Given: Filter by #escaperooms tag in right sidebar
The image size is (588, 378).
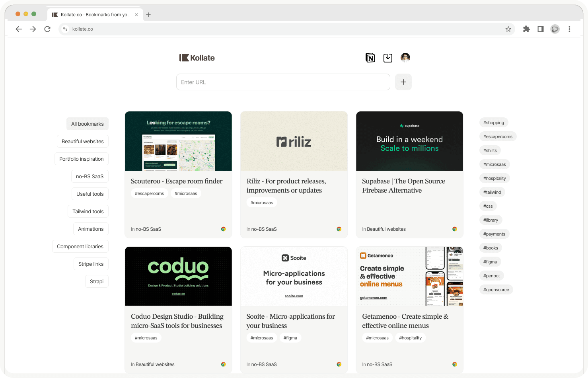Looking at the screenshot, I should click(498, 136).
